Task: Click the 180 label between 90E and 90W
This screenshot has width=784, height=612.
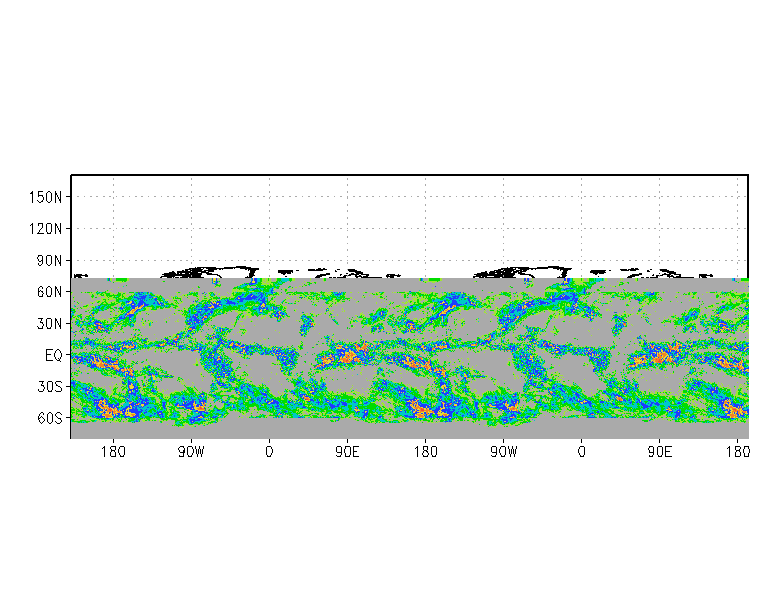Action: (x=426, y=452)
